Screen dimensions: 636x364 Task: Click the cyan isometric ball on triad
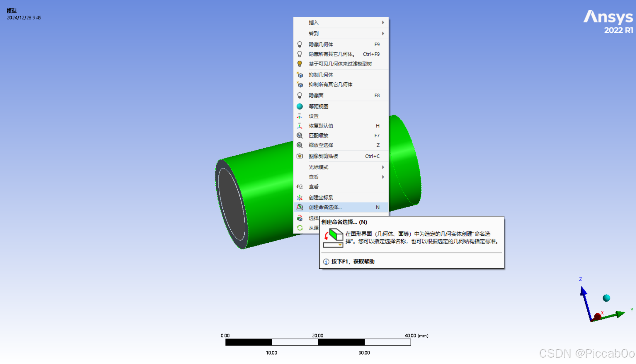(606, 298)
